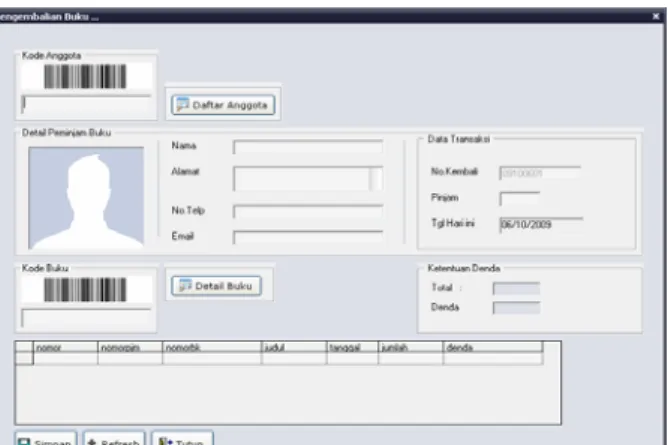The height and width of the screenshot is (445, 668).
Task: Click the 'jumlah' column header
Action: click(x=411, y=347)
